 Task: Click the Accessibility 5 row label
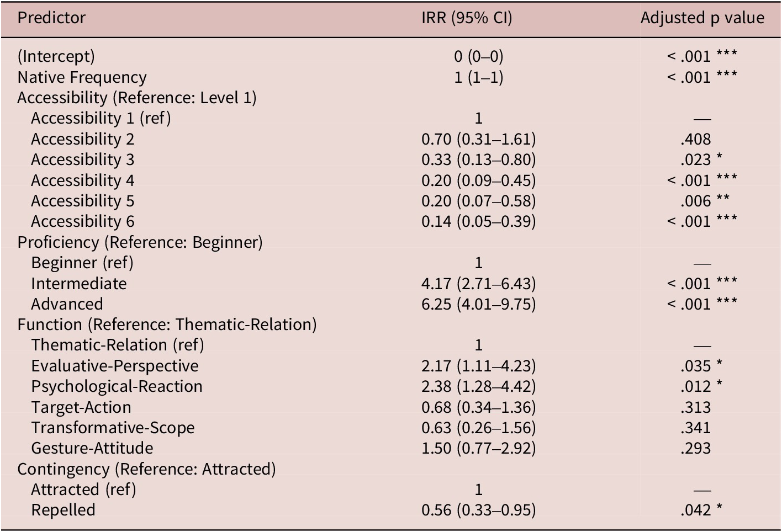coord(82,201)
